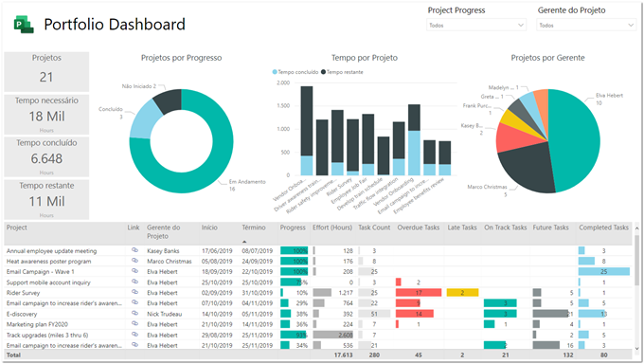Click 'Não Iniciado 2' donut label
Screen dimensions: 644x364
pos(139,86)
